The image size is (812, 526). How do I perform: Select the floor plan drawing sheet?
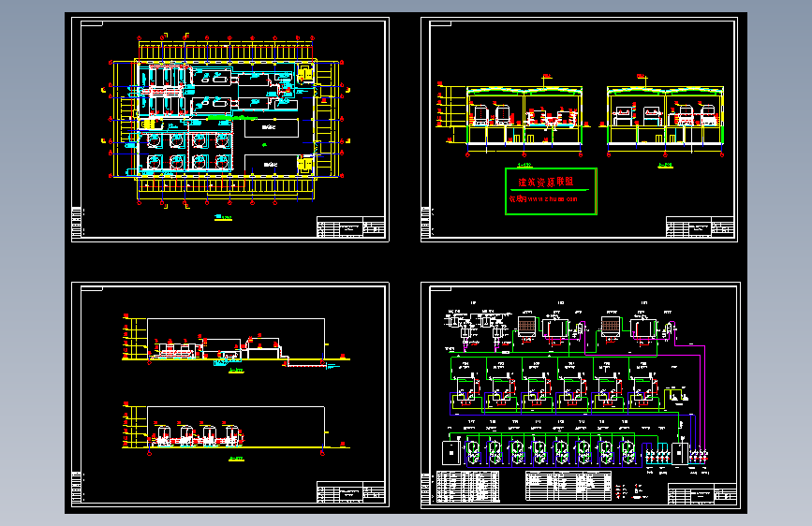click(230, 129)
